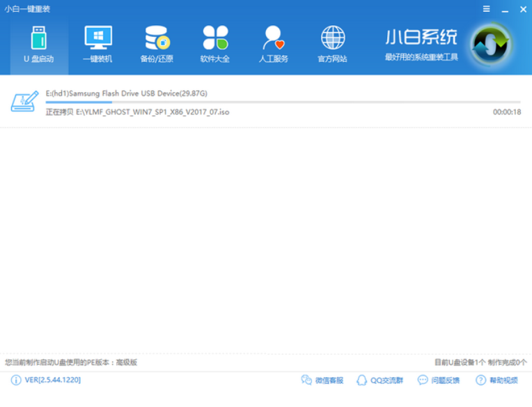Click the round 小白系统 logo icon
The height and width of the screenshot is (407, 532).
point(492,45)
